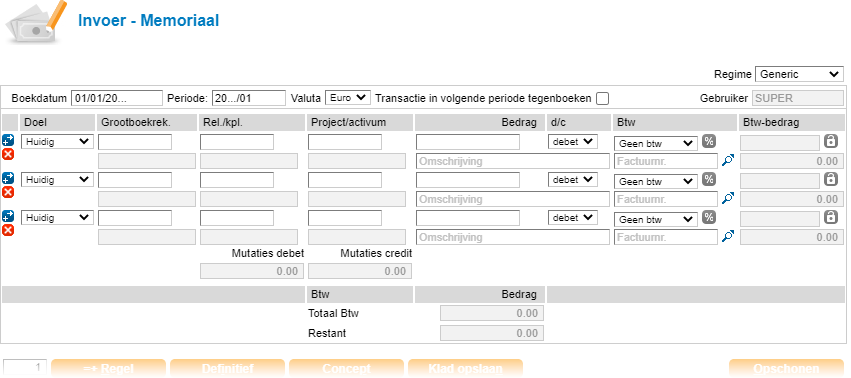Click the Klad opslaan button

465,368
